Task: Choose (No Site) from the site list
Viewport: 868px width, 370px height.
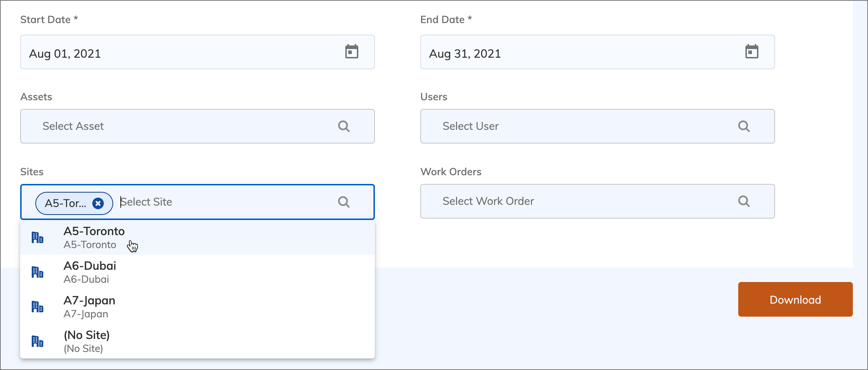Action: [198, 341]
